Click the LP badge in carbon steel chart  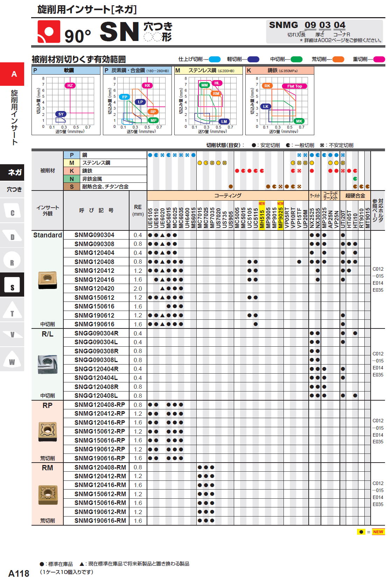click(x=140, y=102)
